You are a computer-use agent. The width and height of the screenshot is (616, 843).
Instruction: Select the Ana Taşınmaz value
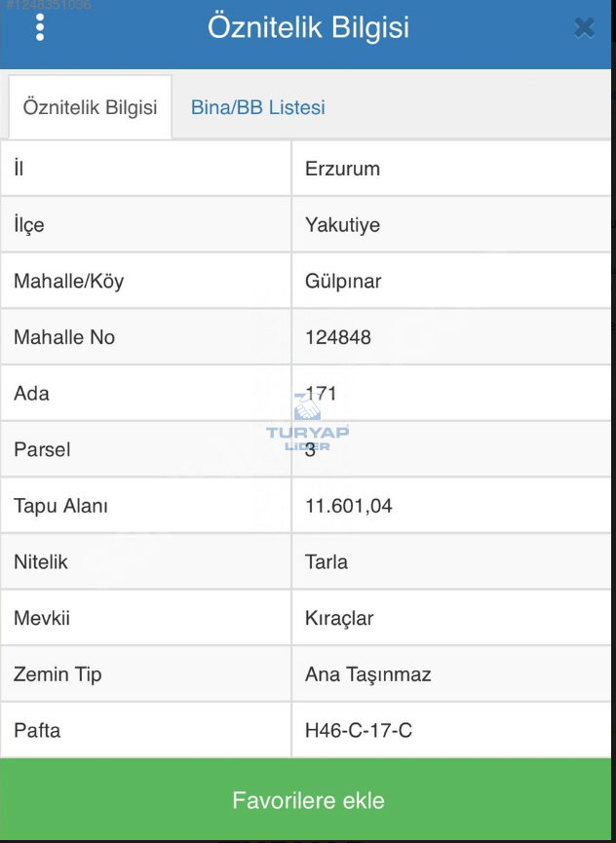tap(367, 674)
